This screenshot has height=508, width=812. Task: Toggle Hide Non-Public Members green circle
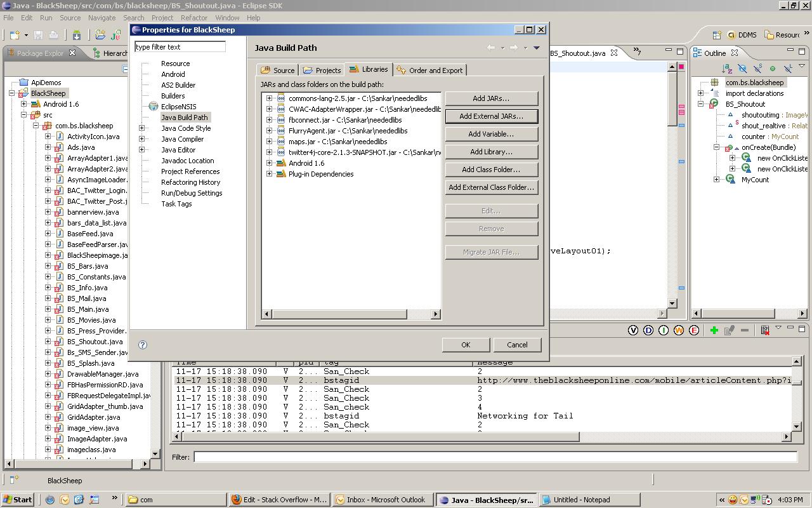click(x=772, y=68)
